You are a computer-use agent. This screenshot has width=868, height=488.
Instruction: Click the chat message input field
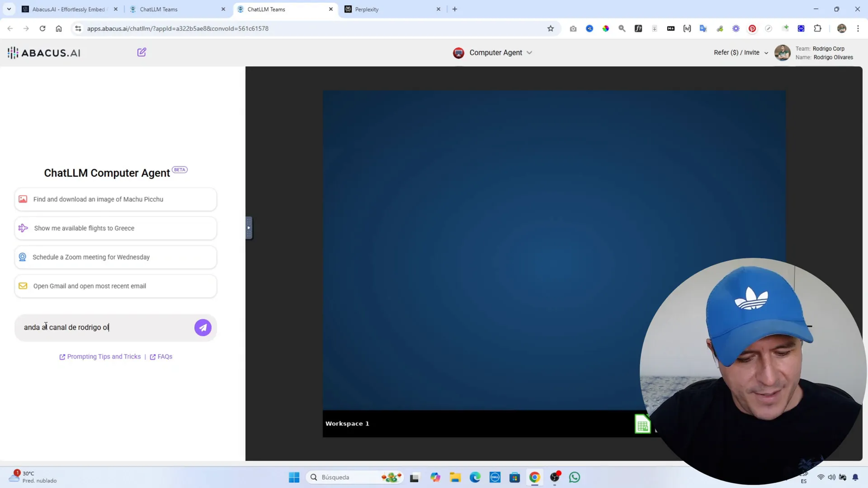(98, 327)
